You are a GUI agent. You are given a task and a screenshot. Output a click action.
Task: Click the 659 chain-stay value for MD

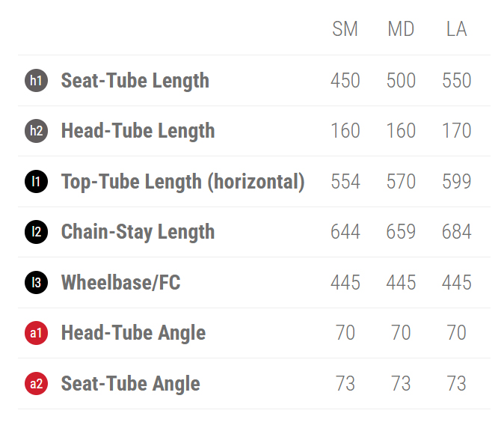(401, 232)
